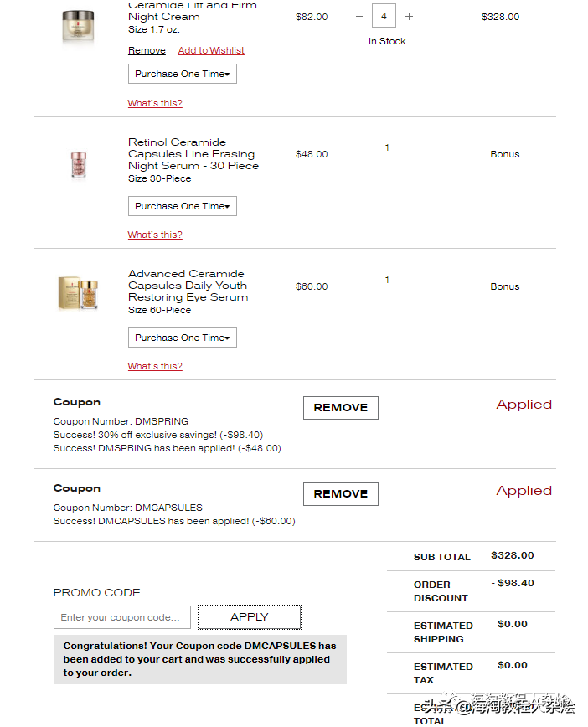588x727 pixels.
Task: Apply the entered promo code
Action: (x=250, y=617)
